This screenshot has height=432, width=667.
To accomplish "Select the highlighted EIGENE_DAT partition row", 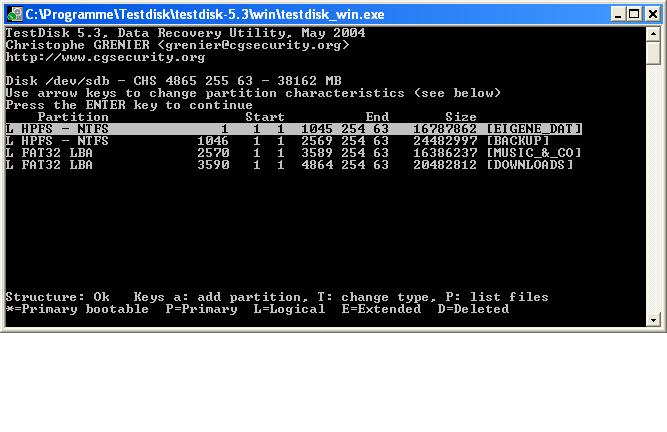I will [294, 129].
